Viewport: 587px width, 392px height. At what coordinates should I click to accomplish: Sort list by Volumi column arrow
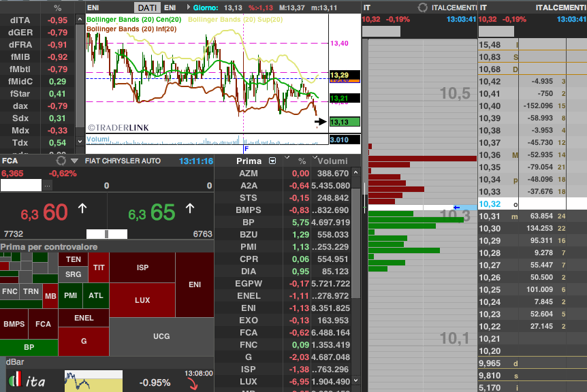tap(315, 157)
